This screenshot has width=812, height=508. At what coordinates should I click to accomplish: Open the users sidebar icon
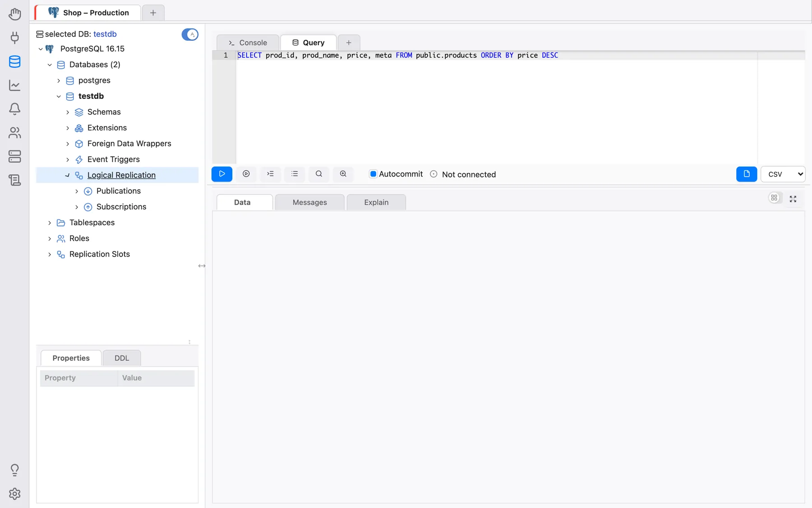coord(14,132)
